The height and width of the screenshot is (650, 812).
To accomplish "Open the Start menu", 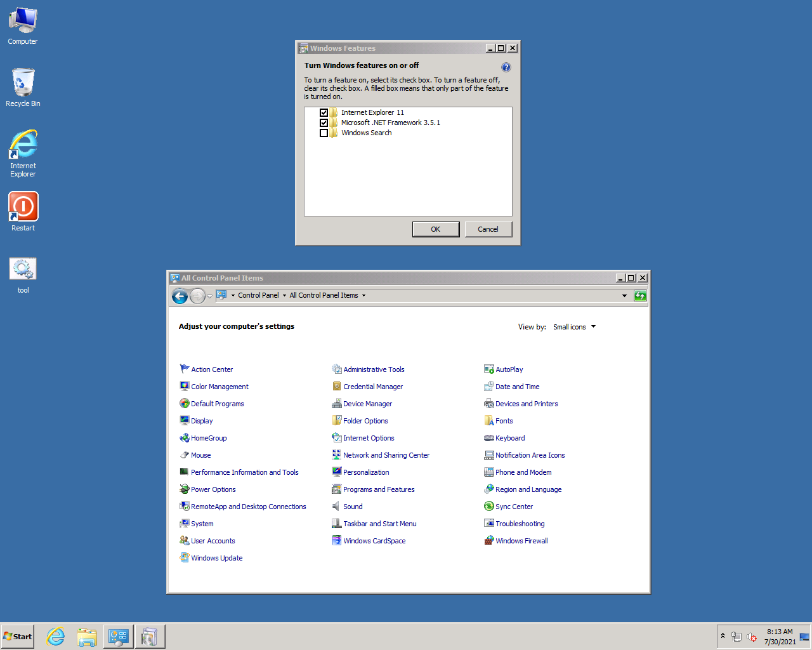I will point(18,637).
